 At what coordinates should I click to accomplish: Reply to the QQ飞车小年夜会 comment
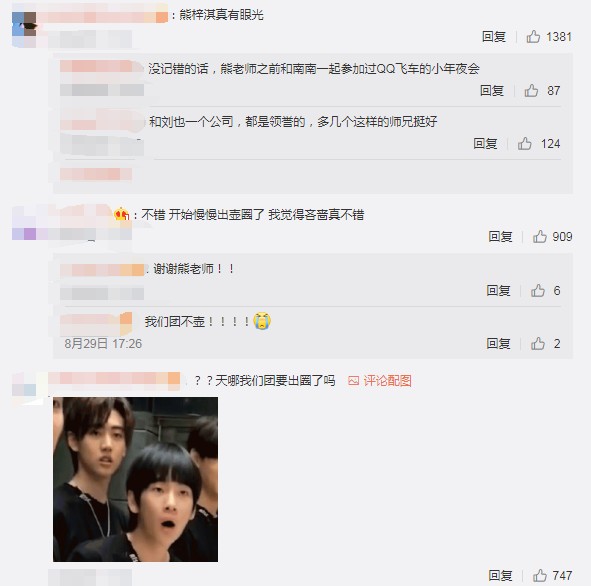point(492,90)
